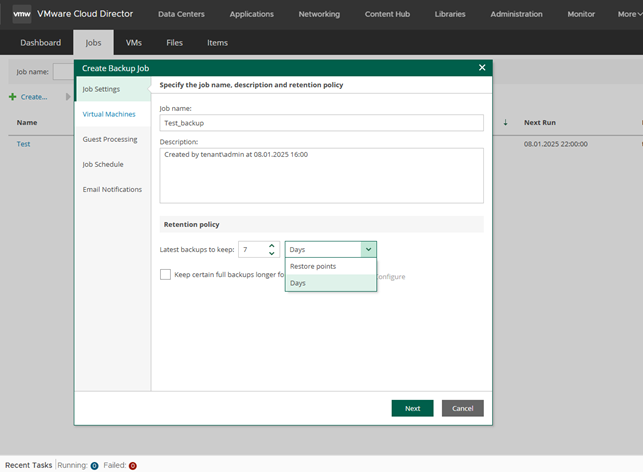Enable Keep certain full backups longer checkbox

[165, 274]
